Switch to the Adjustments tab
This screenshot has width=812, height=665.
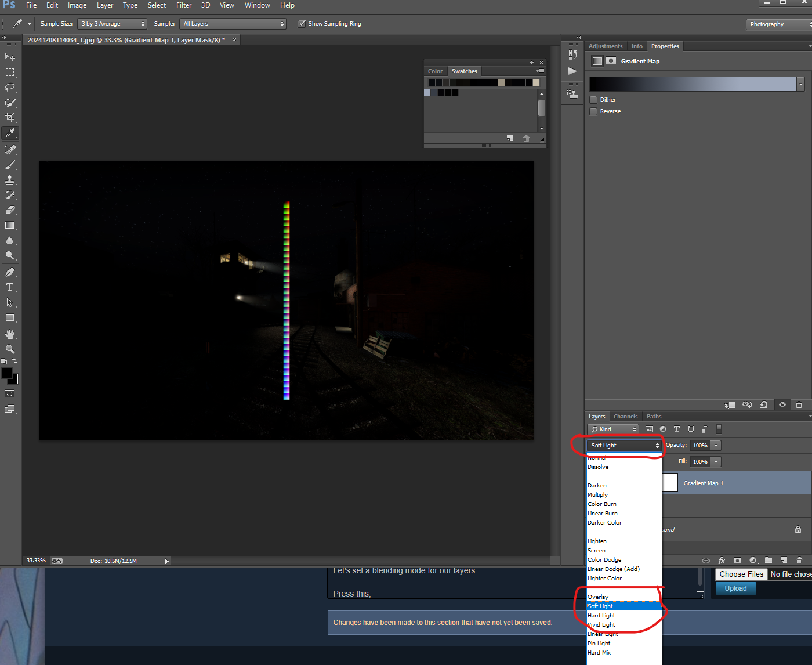(x=606, y=46)
